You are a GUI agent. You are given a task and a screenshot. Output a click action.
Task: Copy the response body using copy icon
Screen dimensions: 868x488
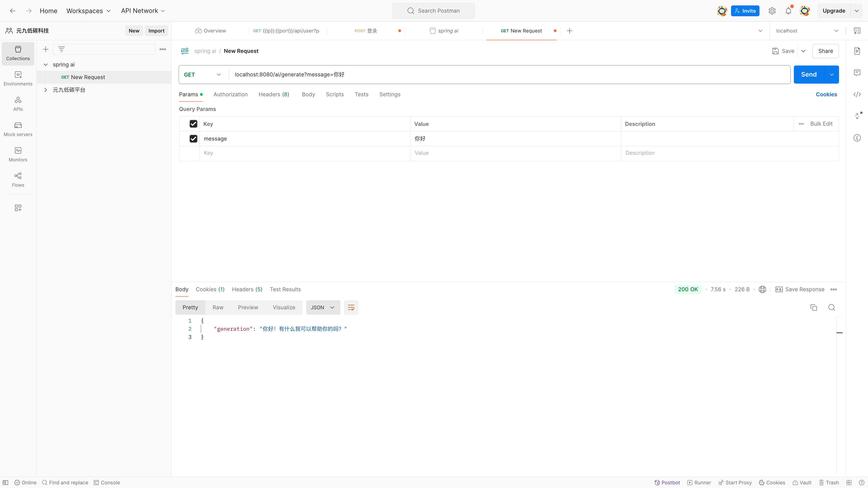point(814,307)
